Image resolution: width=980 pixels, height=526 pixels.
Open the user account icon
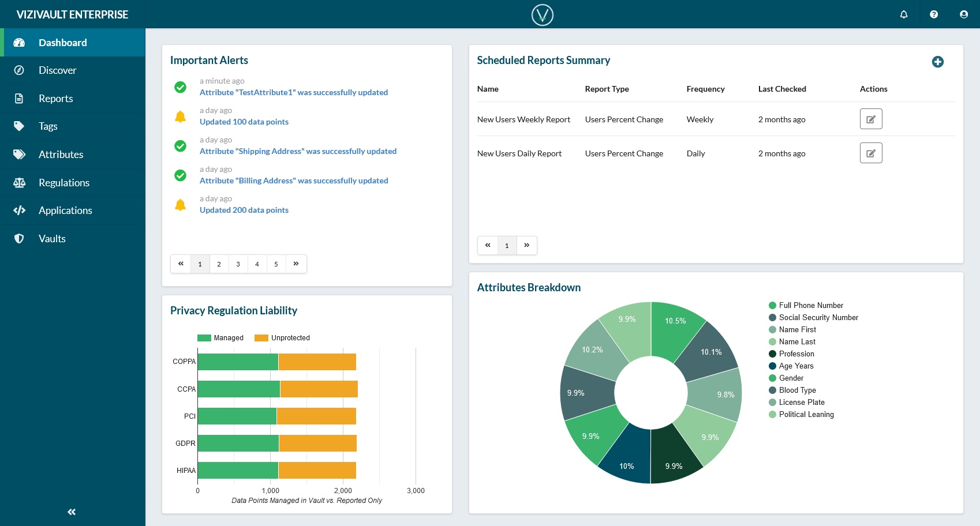pyautogui.click(x=964, y=14)
